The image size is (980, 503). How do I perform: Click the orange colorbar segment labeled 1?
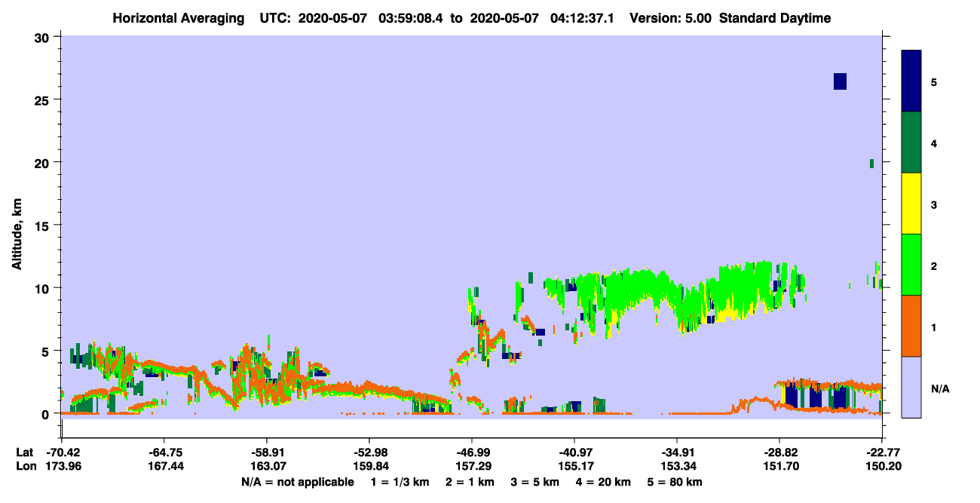click(911, 326)
